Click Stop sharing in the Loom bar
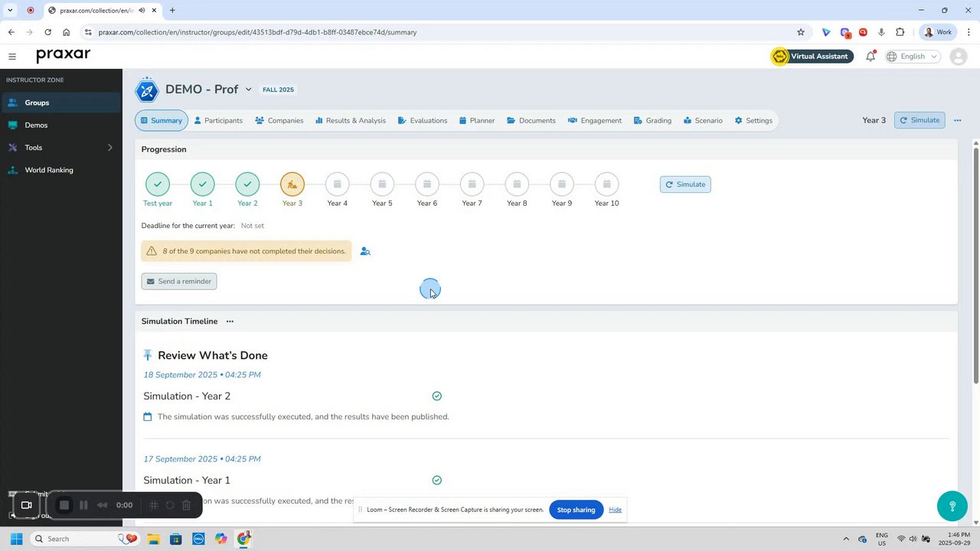This screenshot has height=551, width=980. [x=576, y=510]
